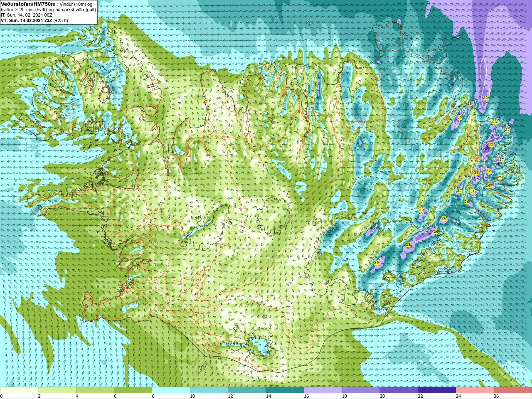This screenshot has width=532, height=399.
Task: Click the yellow gust marker labeled 30
Action: coord(459,118)
